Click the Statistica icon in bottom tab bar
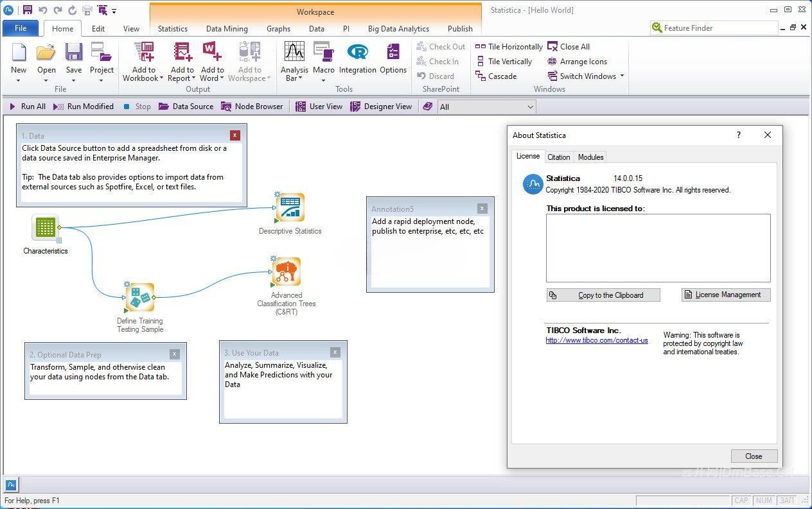Image resolution: width=812 pixels, height=509 pixels. pos(11,485)
